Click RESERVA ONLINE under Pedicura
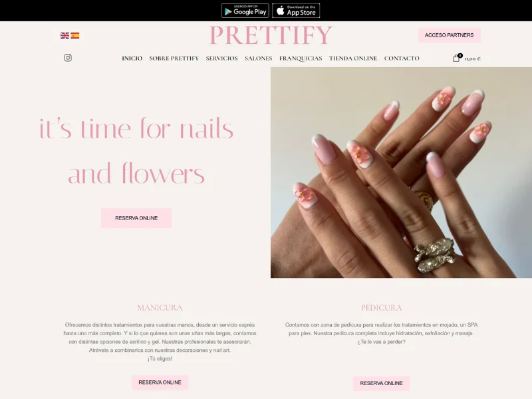 [381, 383]
